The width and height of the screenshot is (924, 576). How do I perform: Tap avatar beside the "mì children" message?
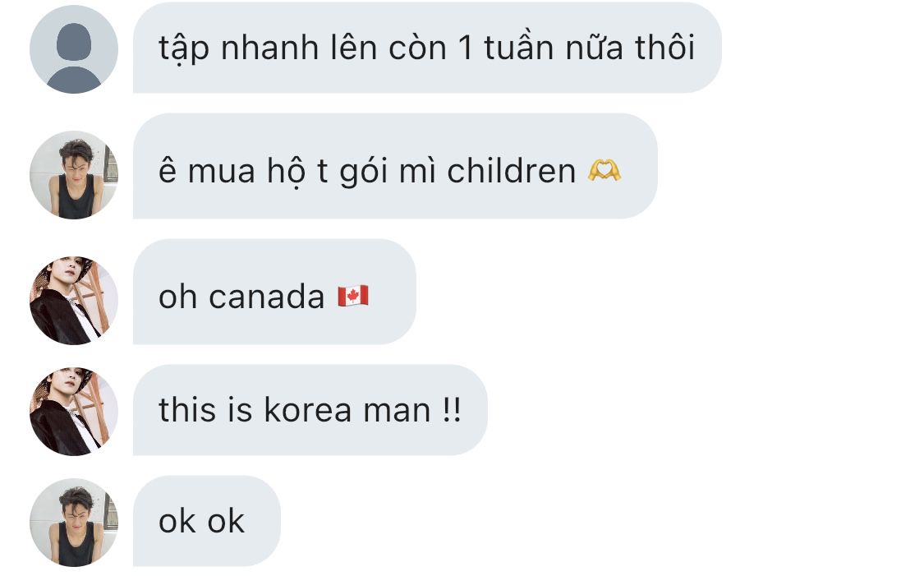coord(74,174)
